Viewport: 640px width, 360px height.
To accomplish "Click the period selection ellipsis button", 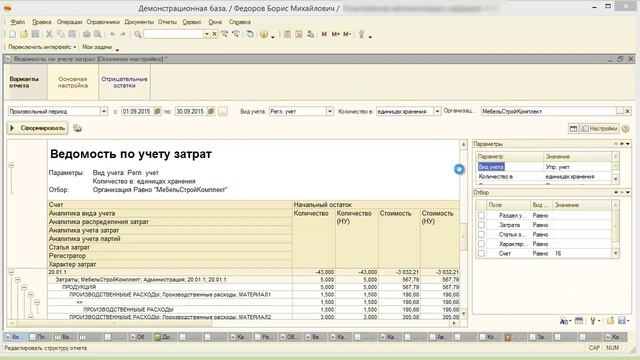I will click(x=222, y=111).
